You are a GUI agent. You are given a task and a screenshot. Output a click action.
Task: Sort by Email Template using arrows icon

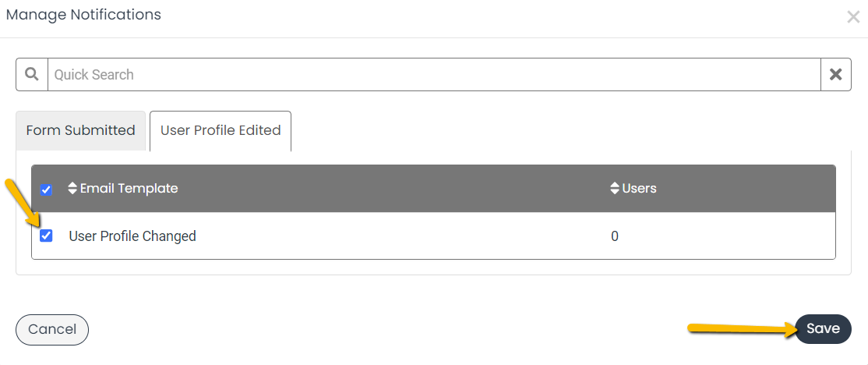tap(72, 188)
